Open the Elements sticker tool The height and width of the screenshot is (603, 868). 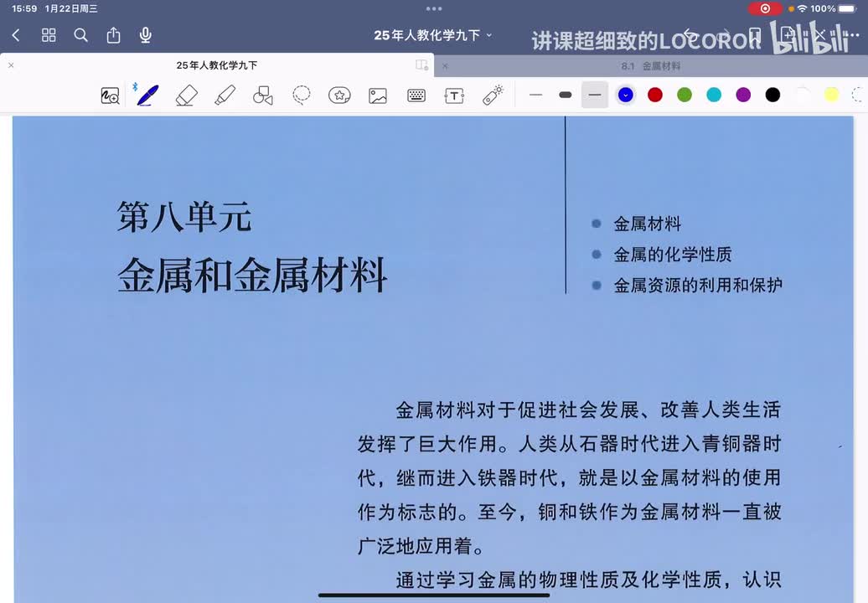click(x=339, y=95)
